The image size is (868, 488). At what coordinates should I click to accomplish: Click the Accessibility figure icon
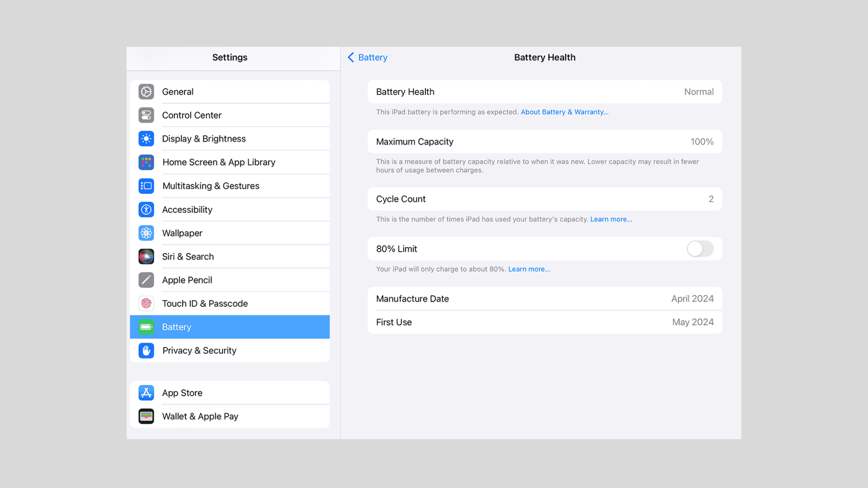pyautogui.click(x=146, y=210)
